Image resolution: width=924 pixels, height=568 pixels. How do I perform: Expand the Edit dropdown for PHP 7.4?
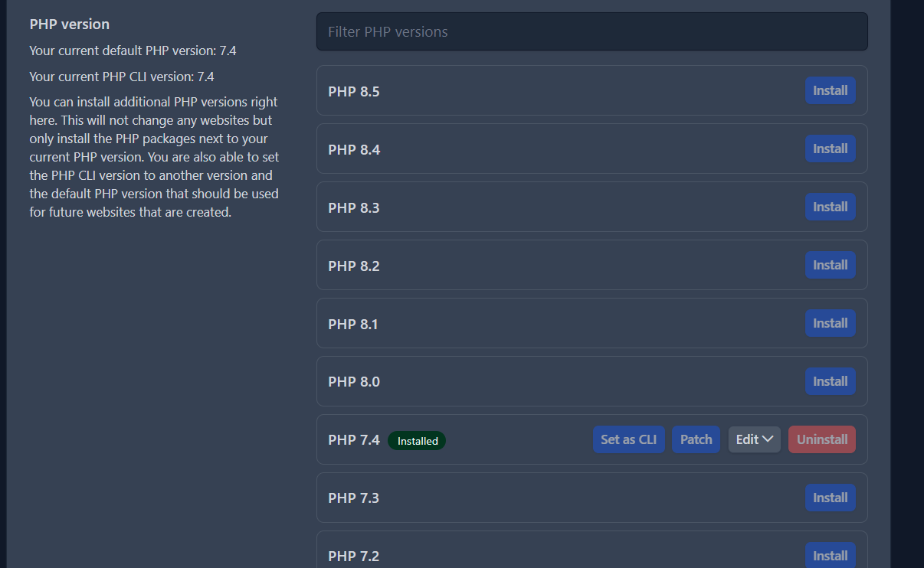(x=754, y=439)
